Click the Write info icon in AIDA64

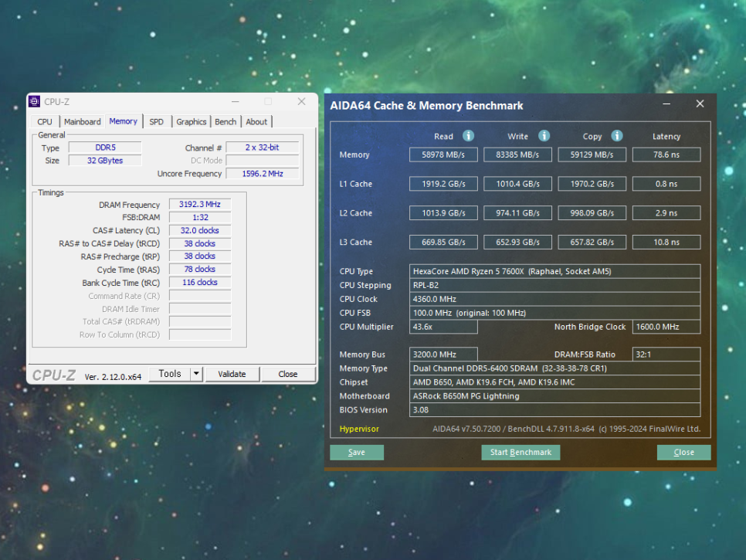click(544, 136)
